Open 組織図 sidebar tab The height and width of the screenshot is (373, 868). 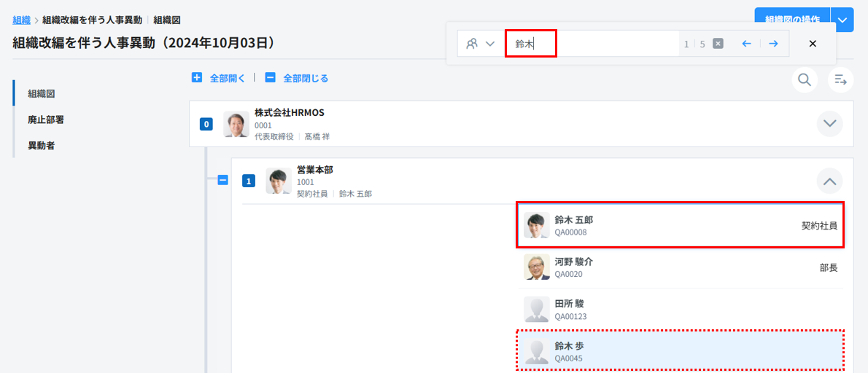(42, 94)
